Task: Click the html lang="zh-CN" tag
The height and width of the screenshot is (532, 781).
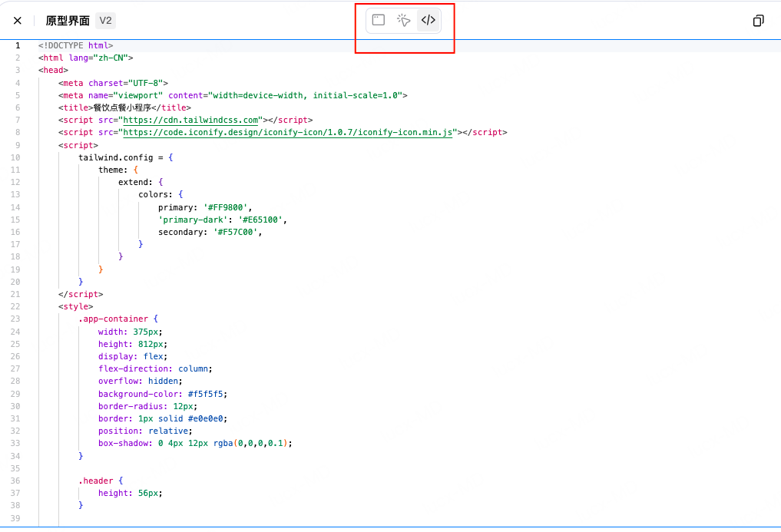Action: pos(86,58)
